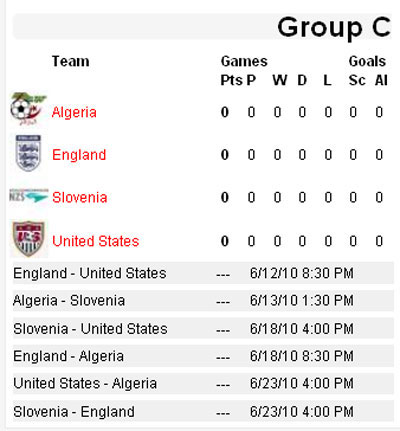Click the Group C header title
The image size is (400, 431).
click(x=334, y=28)
